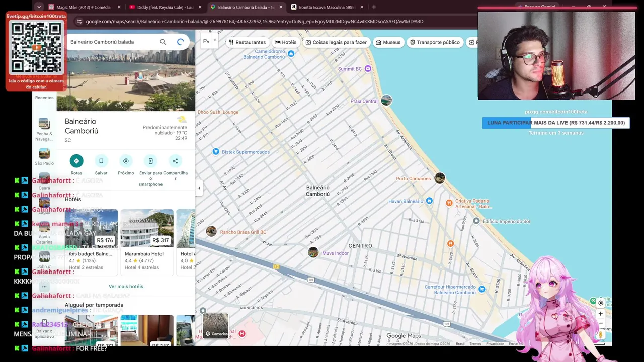Close the Diddy YouTube tab
The image size is (644, 362).
pos(200,7)
